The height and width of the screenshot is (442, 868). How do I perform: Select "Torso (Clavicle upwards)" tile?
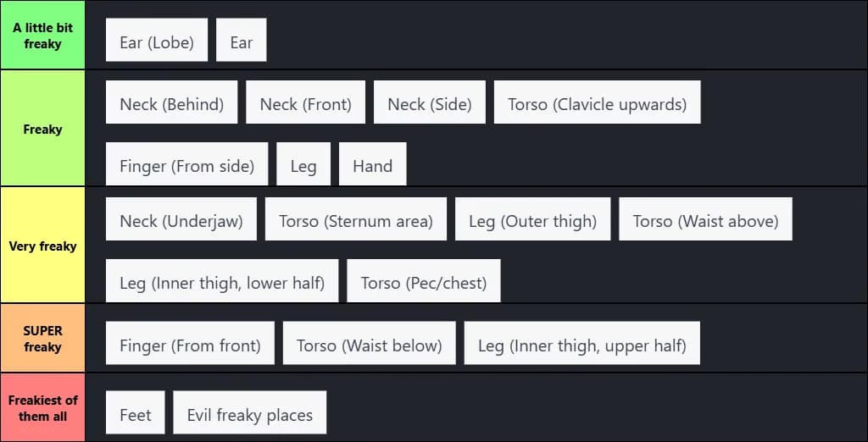(x=597, y=102)
